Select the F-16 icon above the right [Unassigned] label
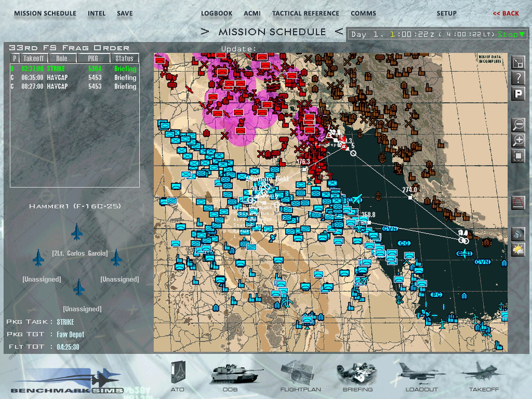Screen dimensions: 532x399 click(x=116, y=257)
